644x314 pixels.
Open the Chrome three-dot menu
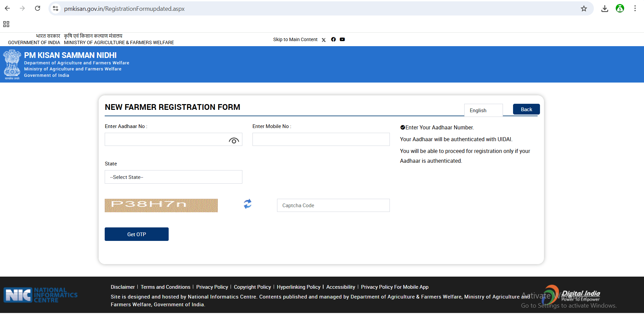[635, 9]
